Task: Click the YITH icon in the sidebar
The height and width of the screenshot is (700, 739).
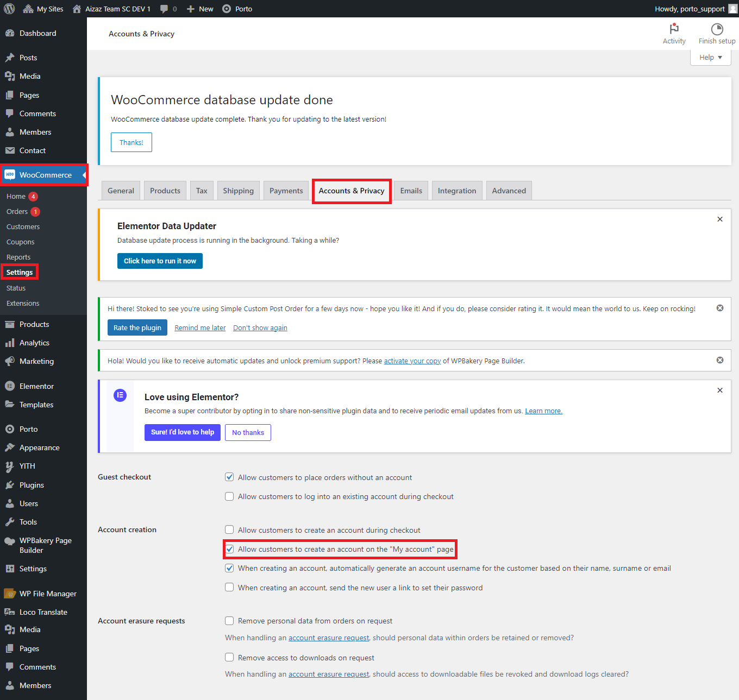Action: tap(10, 466)
